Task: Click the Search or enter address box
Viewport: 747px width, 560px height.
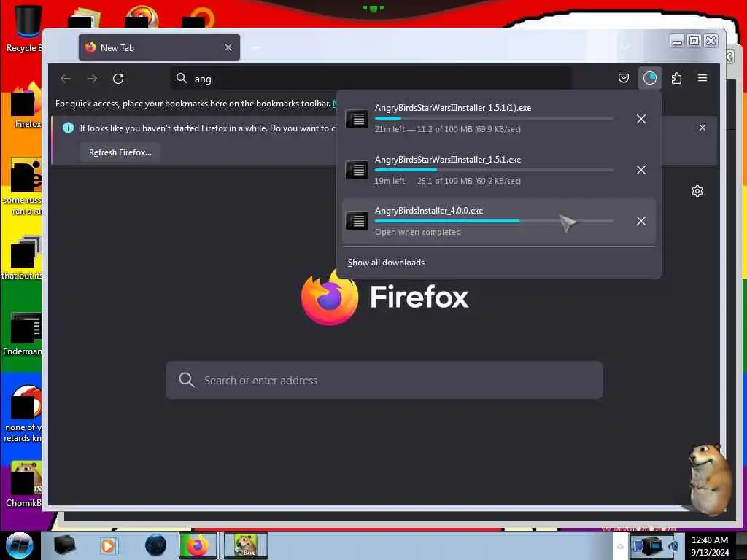Action: pos(384,380)
